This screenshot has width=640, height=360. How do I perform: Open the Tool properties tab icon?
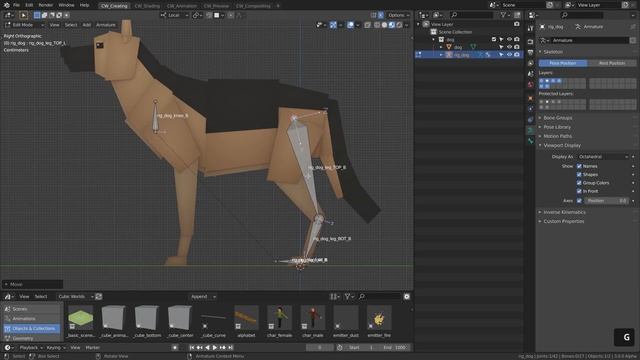(x=530, y=29)
